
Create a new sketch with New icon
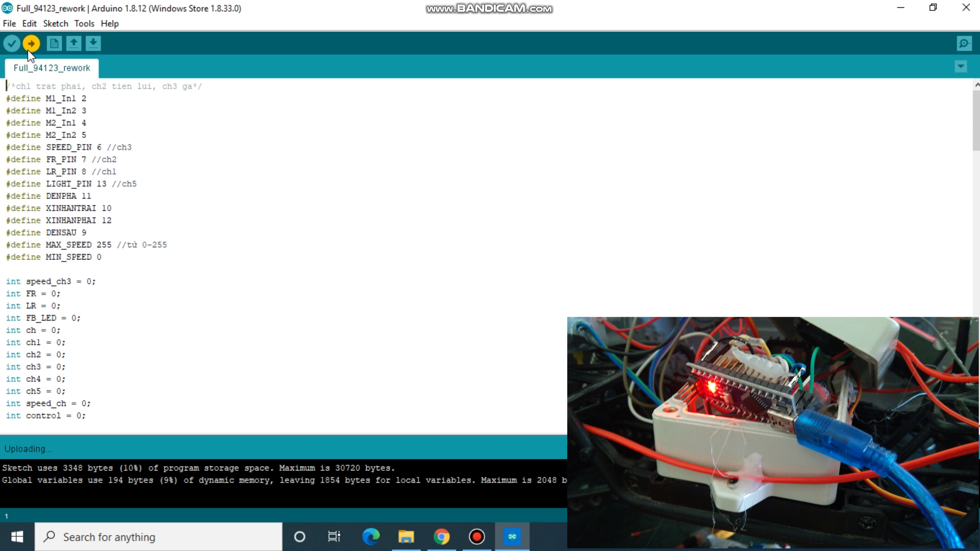coord(54,43)
